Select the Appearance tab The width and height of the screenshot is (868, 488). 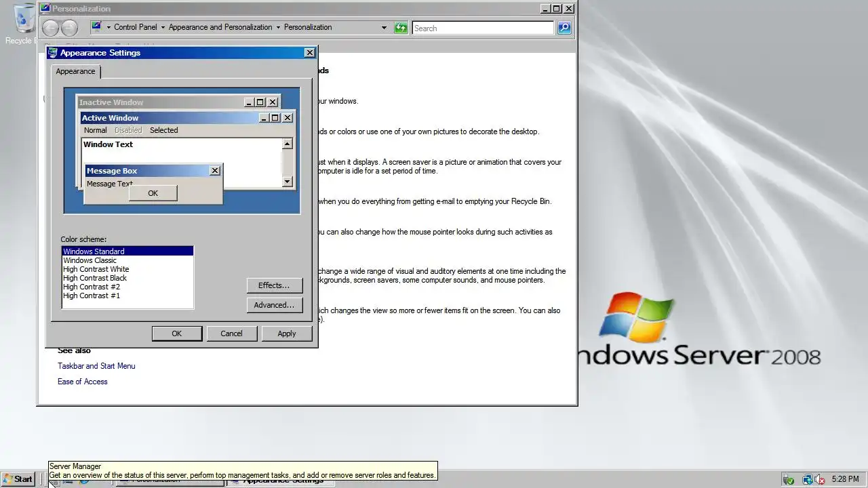75,71
